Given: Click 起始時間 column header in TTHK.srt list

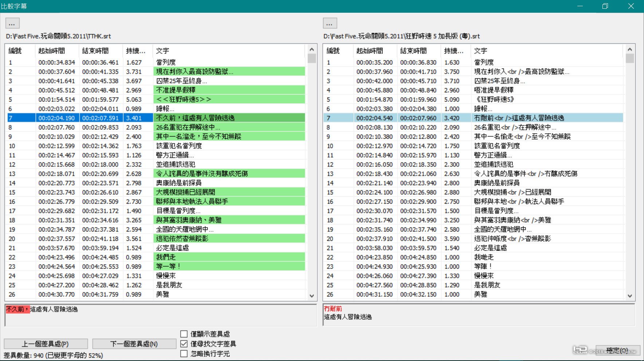Looking at the screenshot, I should (x=57, y=51).
